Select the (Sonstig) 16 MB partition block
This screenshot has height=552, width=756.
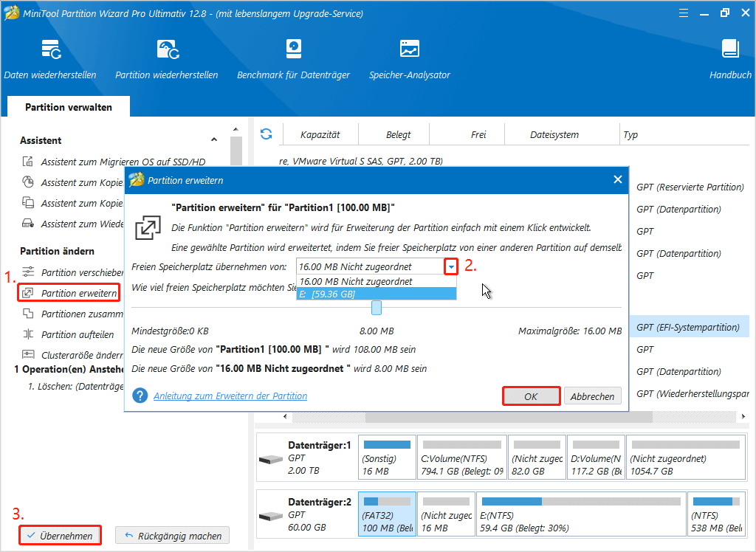click(387, 458)
